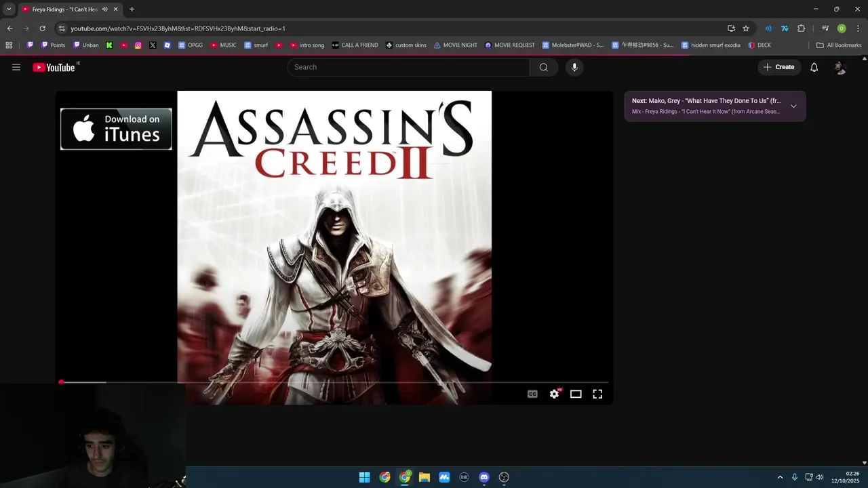The width and height of the screenshot is (868, 488).
Task: Open the Points bookmark
Action: pos(54,45)
